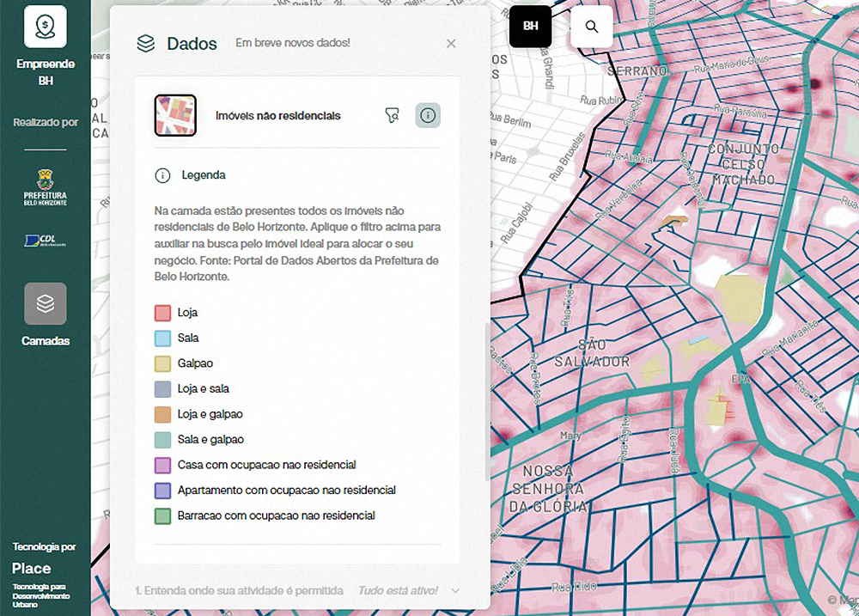Viewport: 859px width, 616px height.
Task: Click the BH black square button
Action: 531,27
